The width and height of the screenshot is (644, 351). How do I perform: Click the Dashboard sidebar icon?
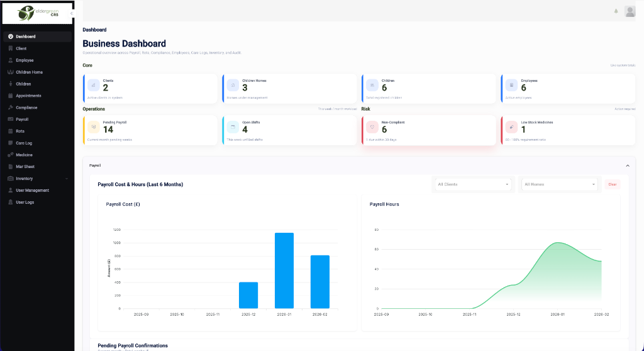[11, 36]
